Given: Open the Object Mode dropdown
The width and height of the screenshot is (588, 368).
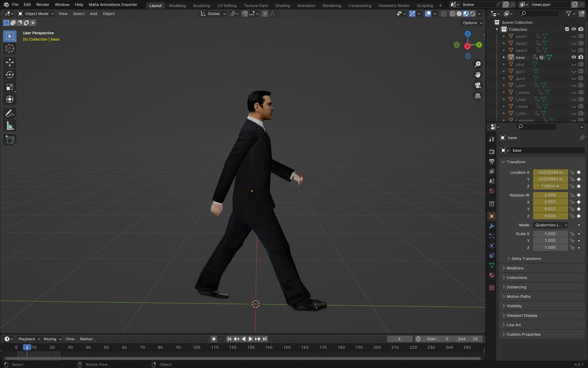Looking at the screenshot, I should click(x=36, y=14).
